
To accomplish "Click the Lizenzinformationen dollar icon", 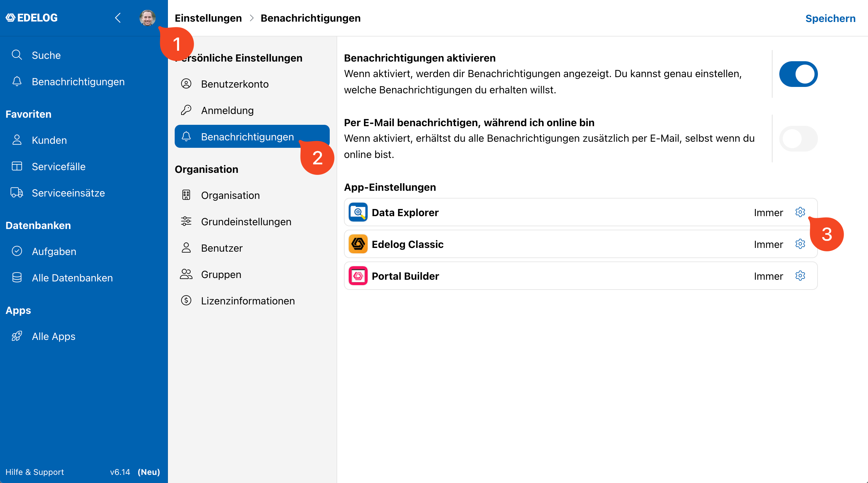I will [x=186, y=301].
